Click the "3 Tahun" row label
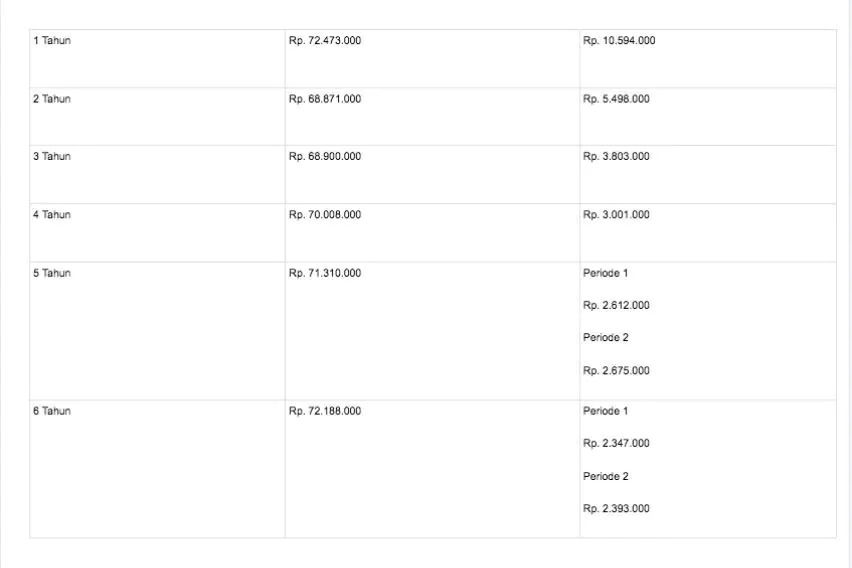 [51, 157]
